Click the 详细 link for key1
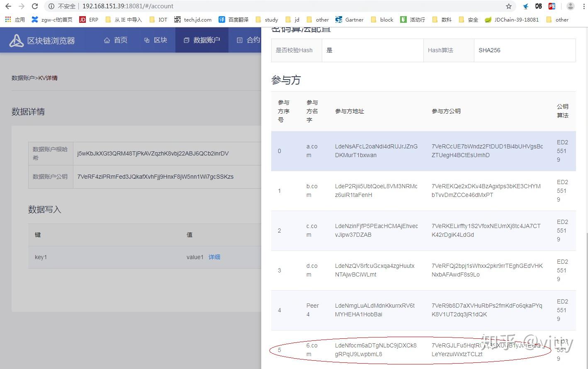Screen dimensions: 588x369 pos(214,257)
